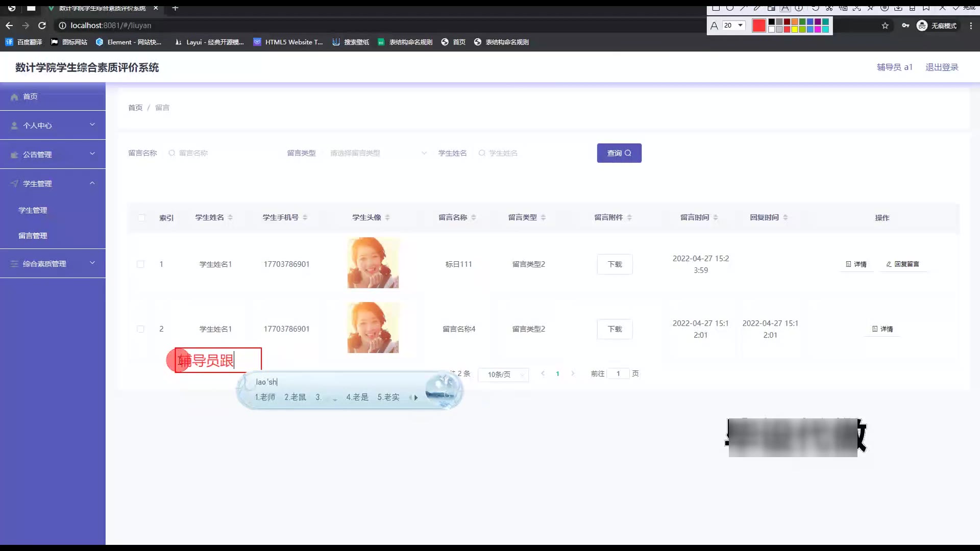Click the 退出登录 logout link

(942, 67)
